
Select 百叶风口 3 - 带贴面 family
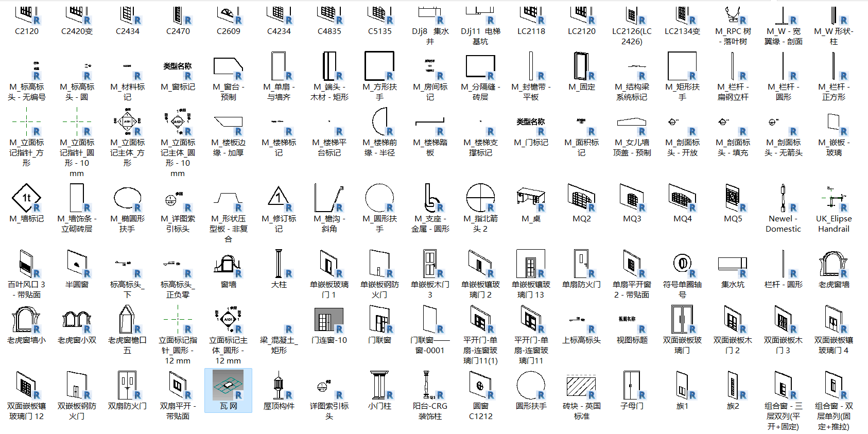tap(26, 274)
